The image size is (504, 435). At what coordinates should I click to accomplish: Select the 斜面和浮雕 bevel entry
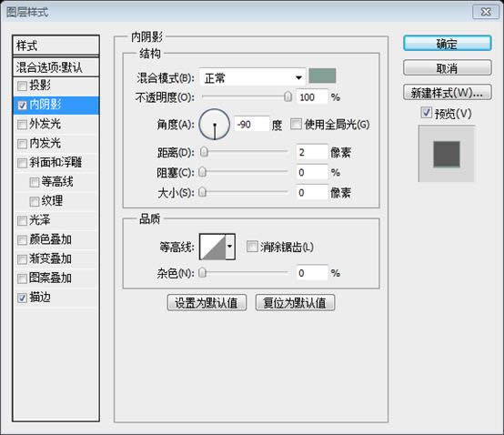pos(55,162)
